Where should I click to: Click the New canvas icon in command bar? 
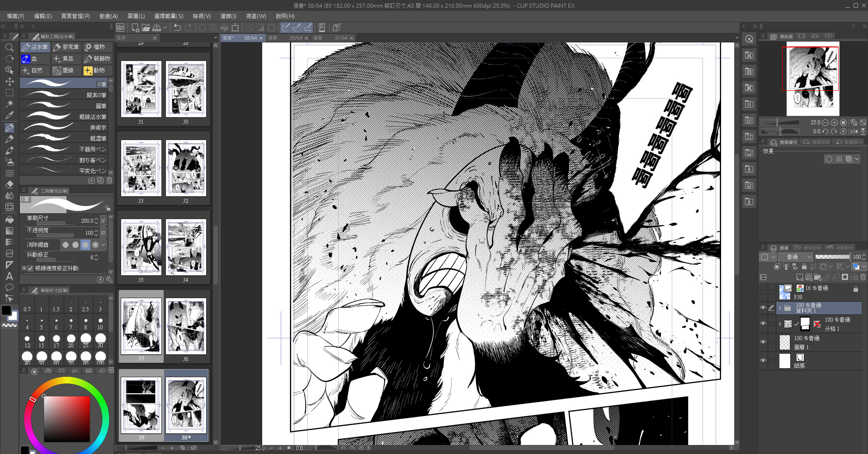[x=135, y=28]
